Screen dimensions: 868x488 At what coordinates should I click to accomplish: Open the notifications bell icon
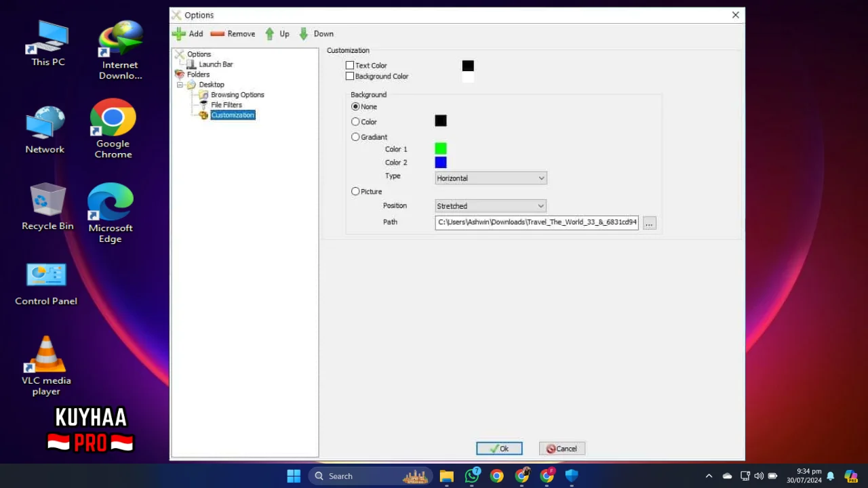[x=830, y=476]
